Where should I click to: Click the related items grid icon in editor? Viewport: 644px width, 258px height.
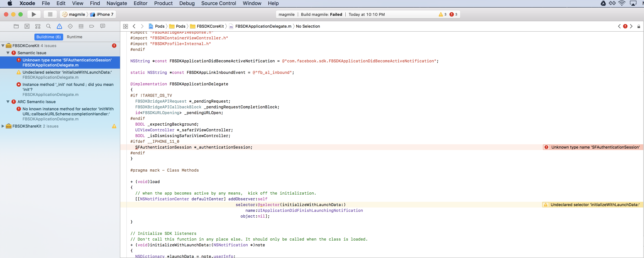click(126, 26)
